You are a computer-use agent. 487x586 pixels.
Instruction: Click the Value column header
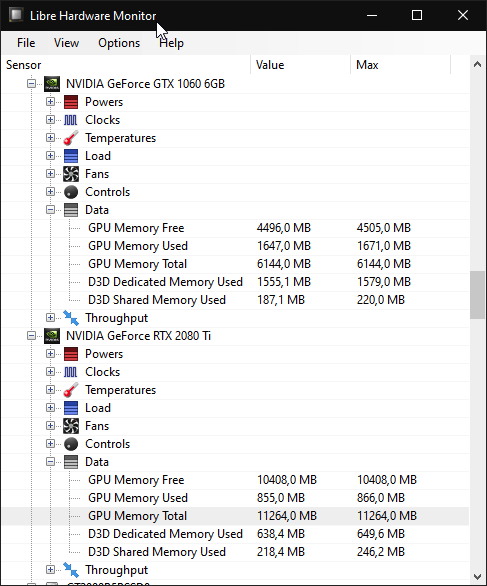(300, 65)
